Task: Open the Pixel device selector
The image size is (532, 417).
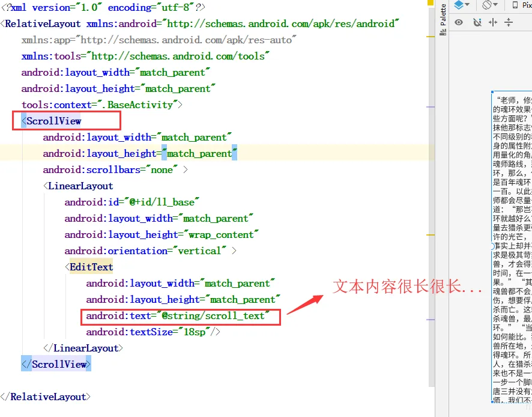Action: pos(522,5)
